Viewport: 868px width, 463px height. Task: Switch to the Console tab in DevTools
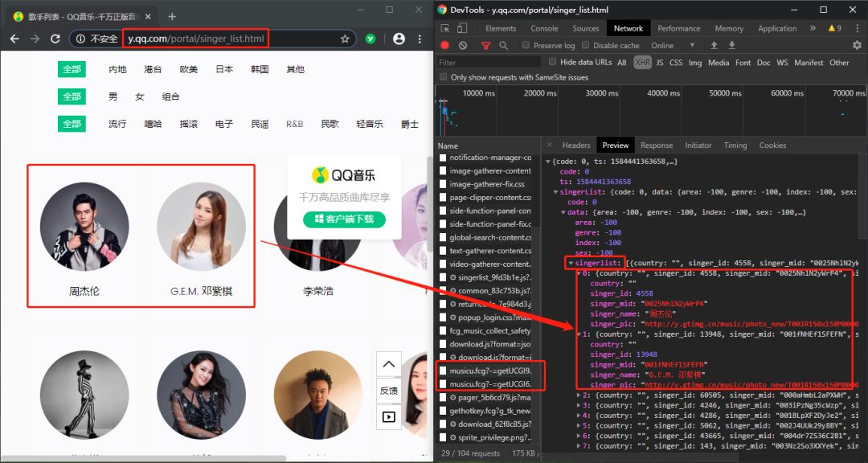[x=544, y=28]
